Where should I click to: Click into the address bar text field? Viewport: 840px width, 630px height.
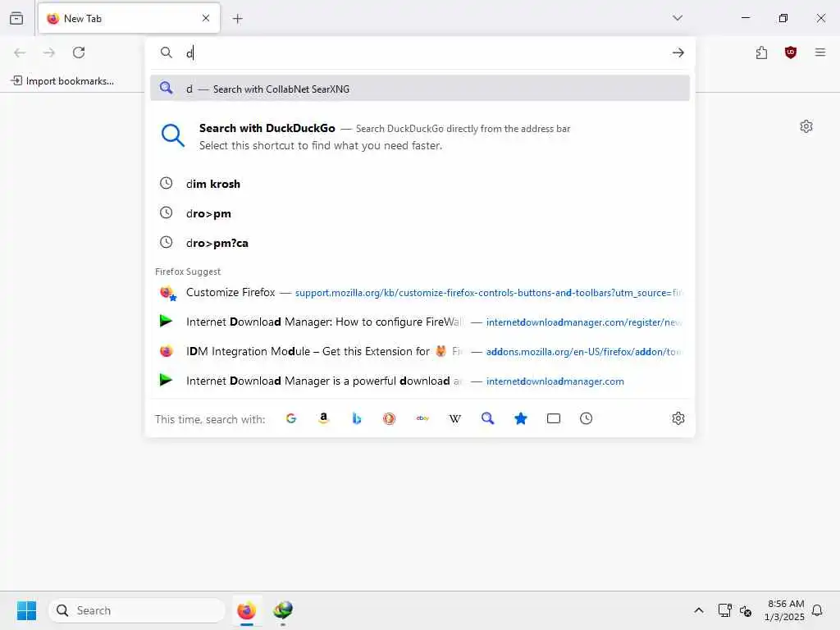pos(423,52)
